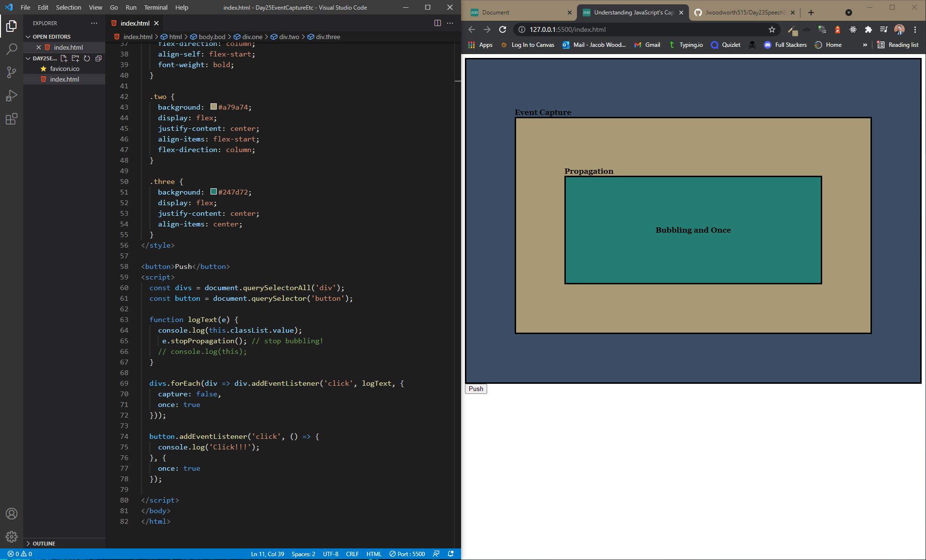View site information icon in address bar
The height and width of the screenshot is (560, 926).
[521, 29]
